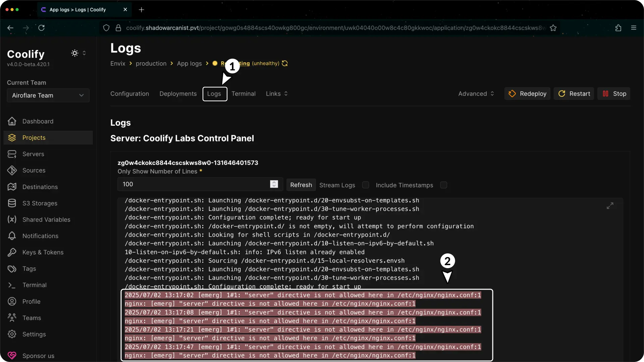Screen dimensions: 644x362
Task: Switch to the Deployments tab
Action: click(x=178, y=94)
